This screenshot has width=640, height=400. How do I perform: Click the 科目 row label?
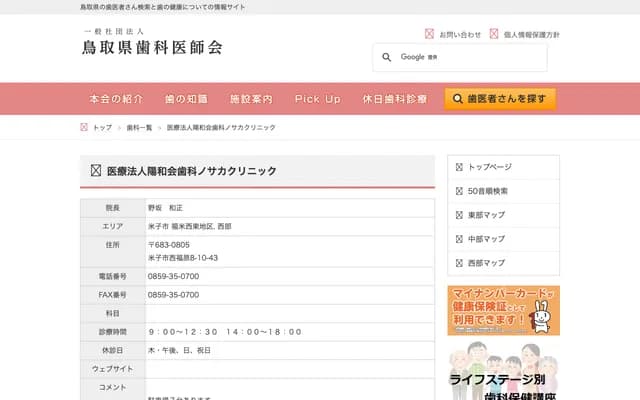pos(113,313)
